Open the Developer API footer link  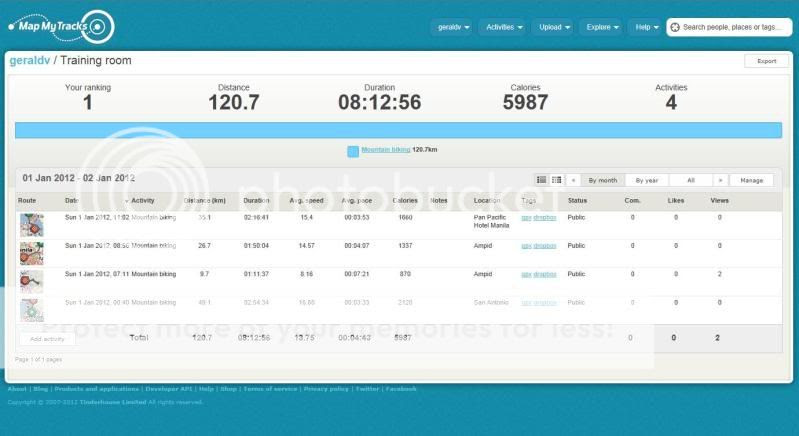169,389
